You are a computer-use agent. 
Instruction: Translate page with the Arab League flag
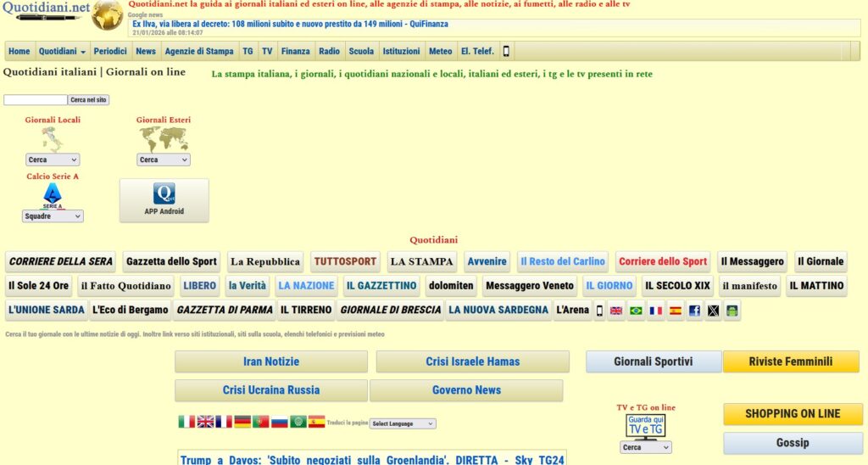298,422
